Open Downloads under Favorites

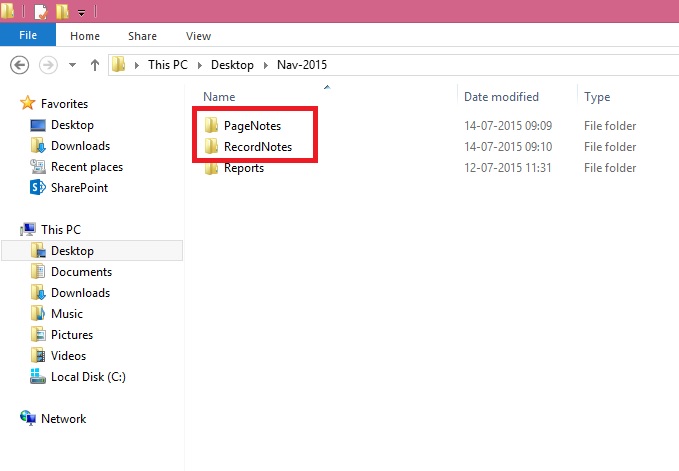81,146
